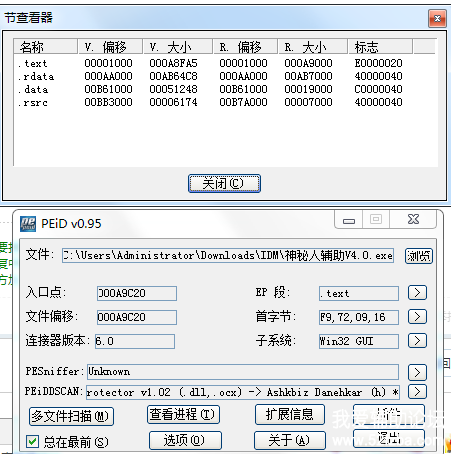Click flag value C0000040
The width and height of the screenshot is (451, 454).
click(379, 89)
